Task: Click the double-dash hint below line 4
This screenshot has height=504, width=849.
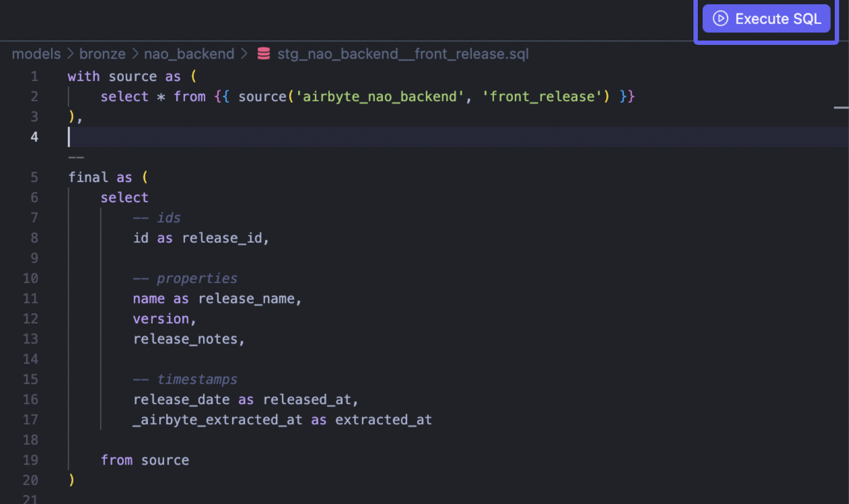Action: click(x=76, y=158)
